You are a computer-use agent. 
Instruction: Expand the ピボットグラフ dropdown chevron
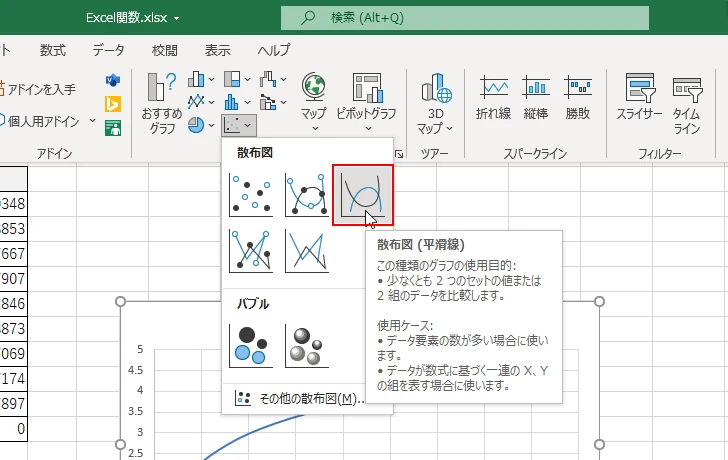pos(368,129)
